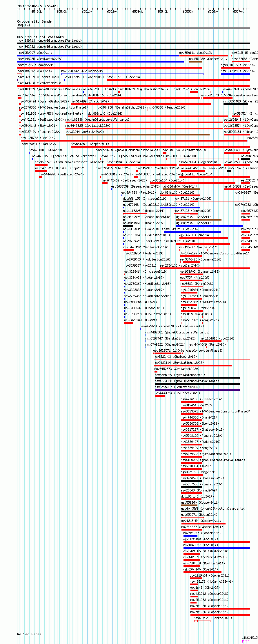This screenshot has height=644, width=258.
Task: Open dgv888n100 (Coe2014) variant
Action: [193, 223]
